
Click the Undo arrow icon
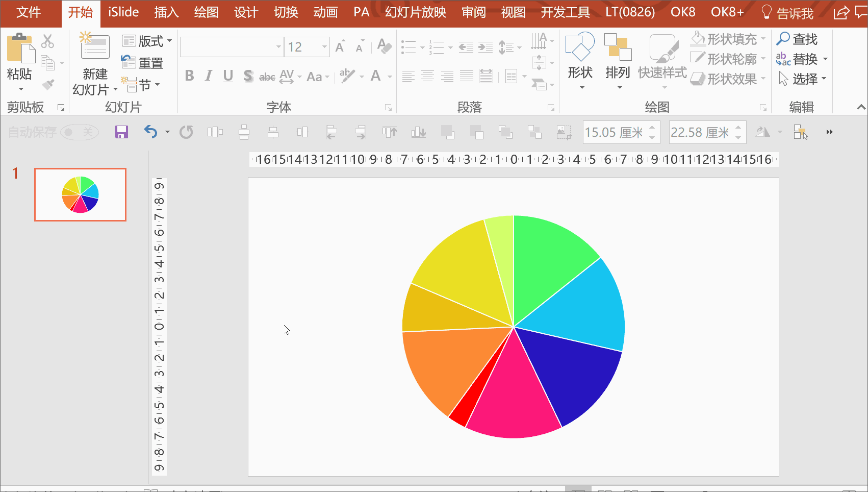click(150, 132)
